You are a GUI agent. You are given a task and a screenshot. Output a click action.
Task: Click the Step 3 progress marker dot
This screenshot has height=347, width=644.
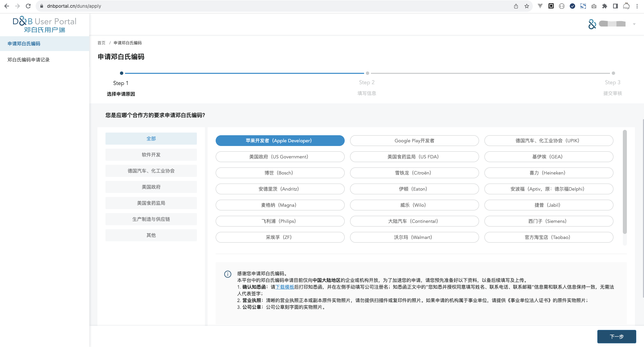coord(613,73)
